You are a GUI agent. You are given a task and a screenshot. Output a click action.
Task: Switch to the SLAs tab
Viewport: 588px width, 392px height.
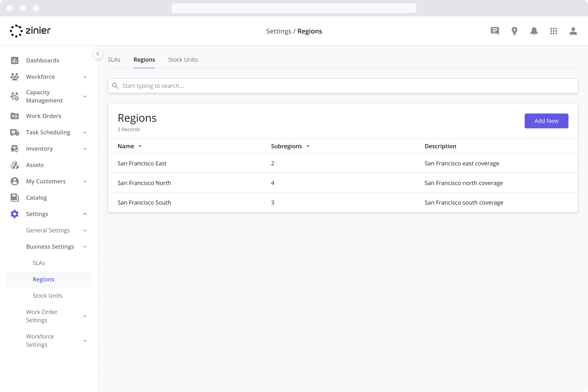[114, 59]
